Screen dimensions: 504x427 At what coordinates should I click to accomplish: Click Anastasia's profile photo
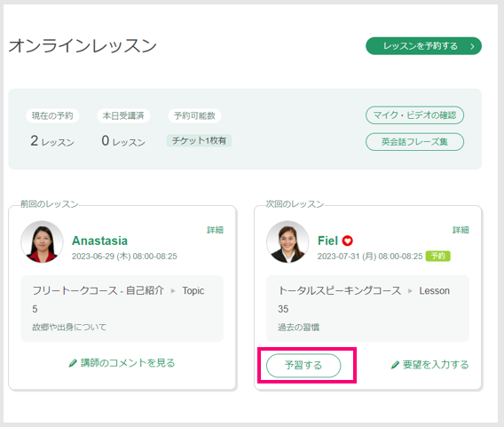42,241
